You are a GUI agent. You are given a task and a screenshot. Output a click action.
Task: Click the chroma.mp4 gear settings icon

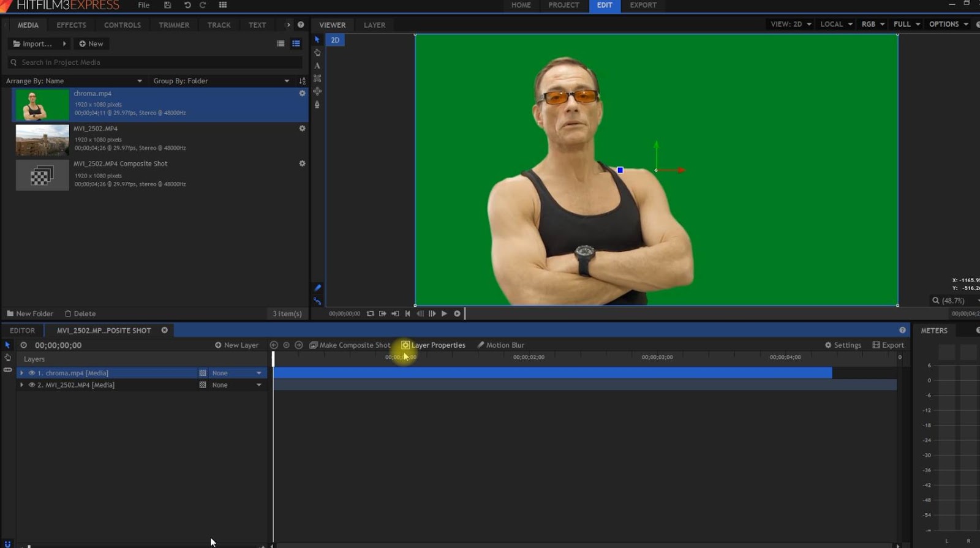click(x=302, y=94)
